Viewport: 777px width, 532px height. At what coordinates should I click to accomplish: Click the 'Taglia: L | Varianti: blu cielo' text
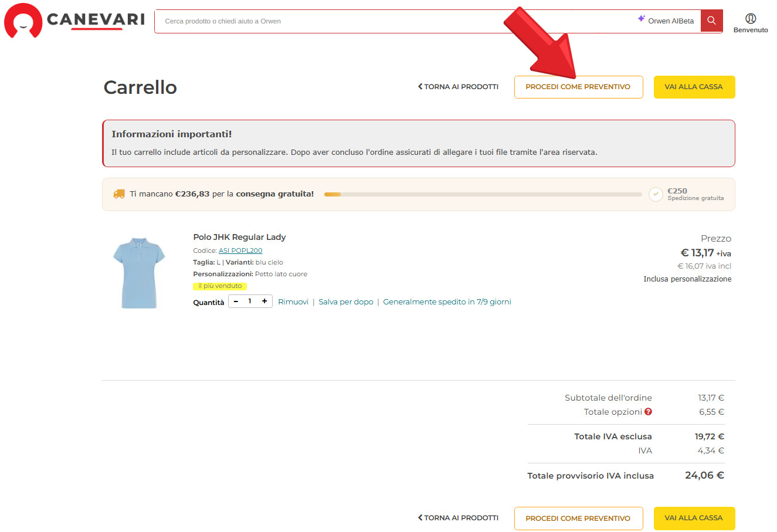(238, 262)
